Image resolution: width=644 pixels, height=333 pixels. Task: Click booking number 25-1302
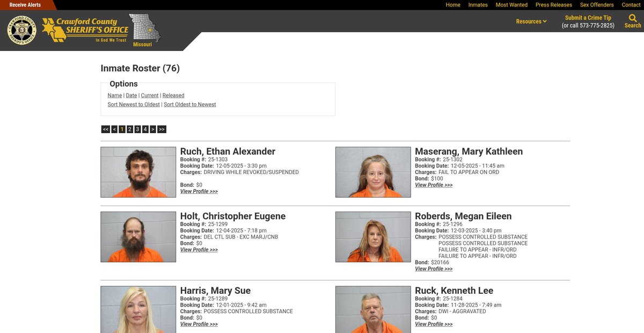pyautogui.click(x=452, y=160)
